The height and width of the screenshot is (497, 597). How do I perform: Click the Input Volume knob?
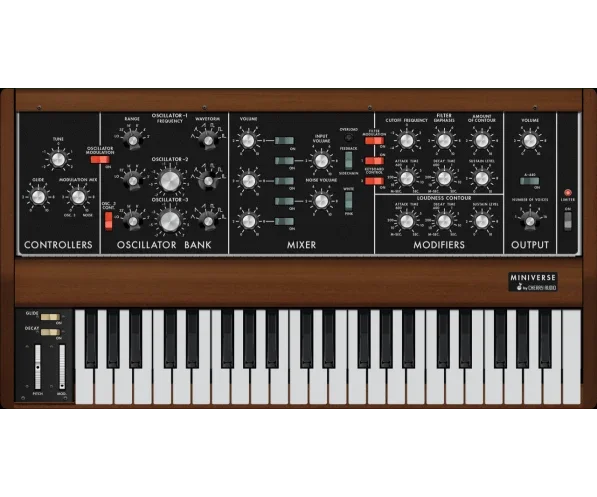[321, 160]
